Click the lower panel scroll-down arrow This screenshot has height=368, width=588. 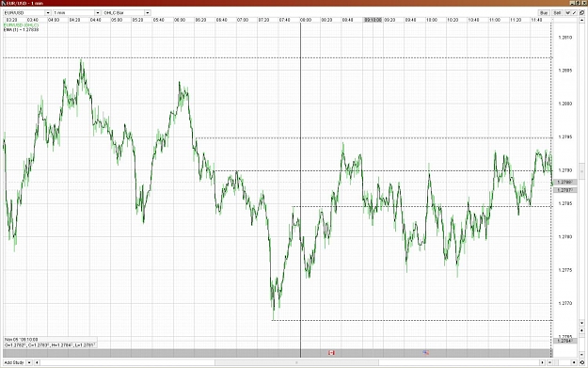click(582, 355)
